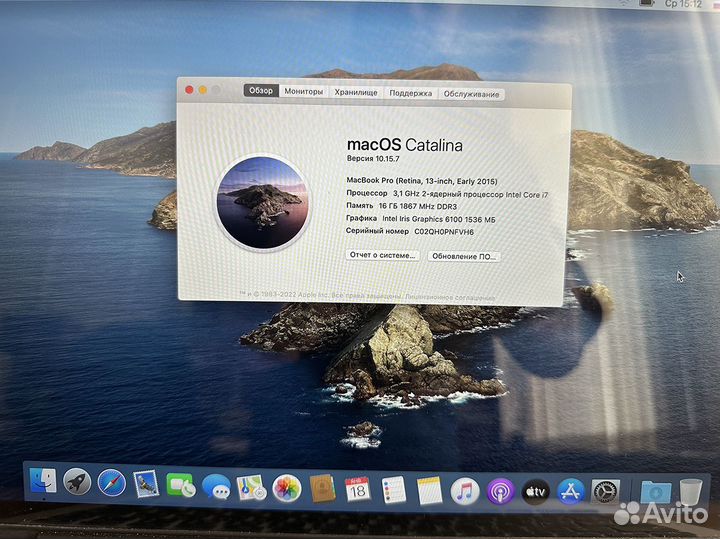The height and width of the screenshot is (539, 720).
Task: Open the Лицензионное соглашение link
Action: pos(450,298)
